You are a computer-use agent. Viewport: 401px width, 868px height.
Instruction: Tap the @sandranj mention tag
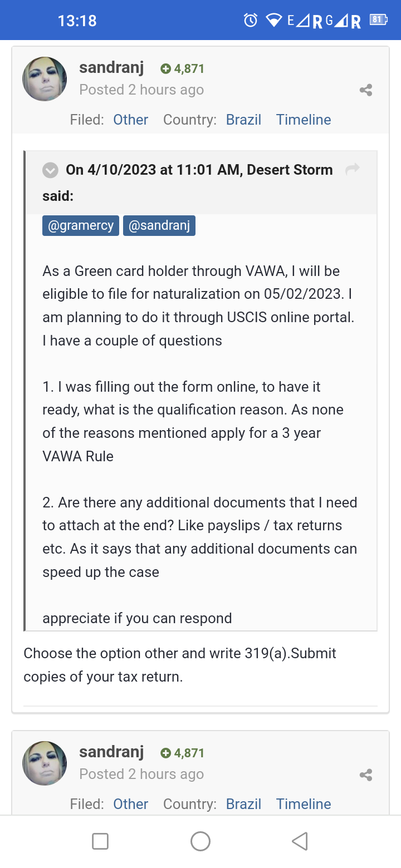point(159,225)
